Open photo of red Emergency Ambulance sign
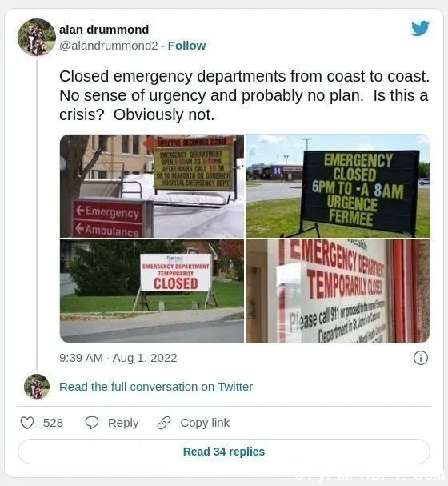448x486 pixels. pos(152,186)
